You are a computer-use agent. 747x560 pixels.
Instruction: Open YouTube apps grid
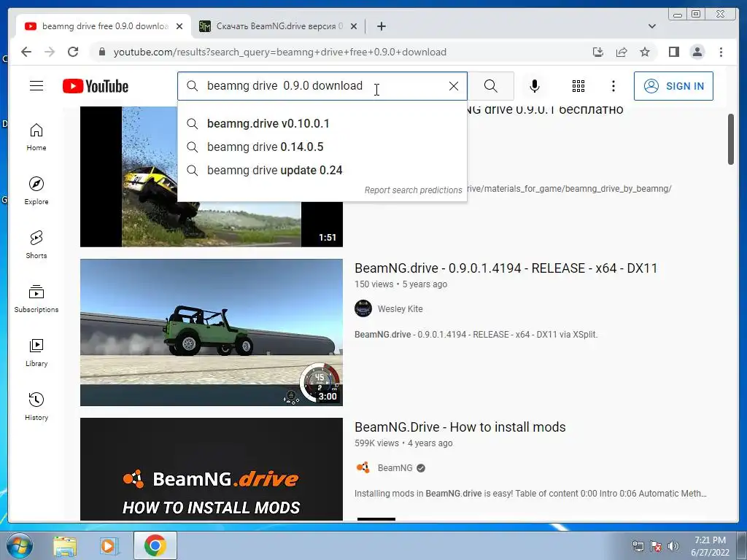click(578, 86)
